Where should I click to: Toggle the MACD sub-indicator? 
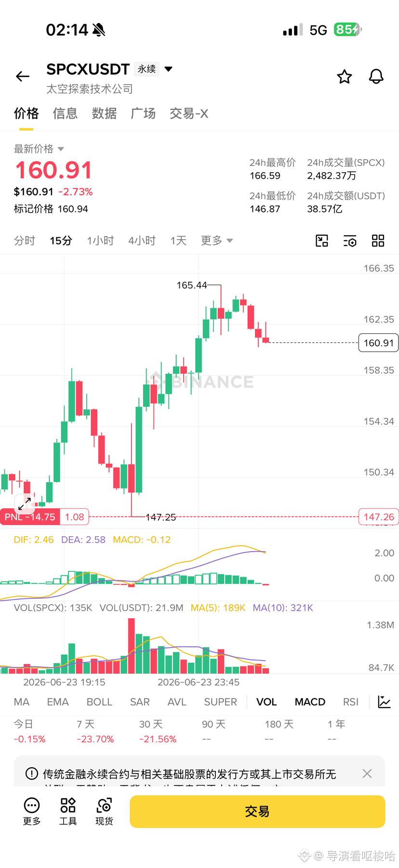(310, 702)
